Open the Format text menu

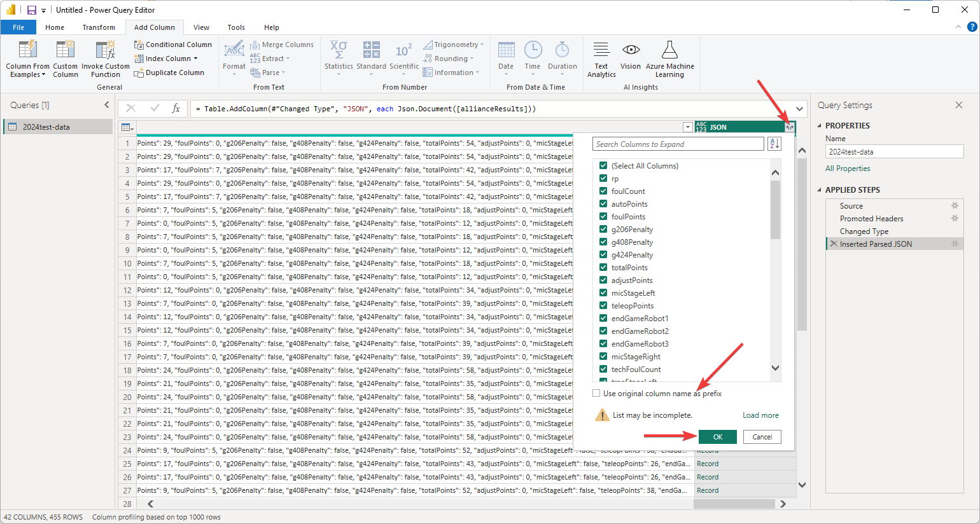(234, 59)
